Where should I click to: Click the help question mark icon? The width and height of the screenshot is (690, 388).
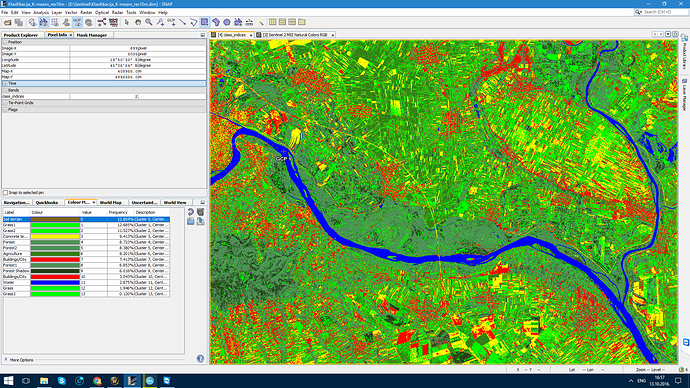pyautogui.click(x=200, y=359)
